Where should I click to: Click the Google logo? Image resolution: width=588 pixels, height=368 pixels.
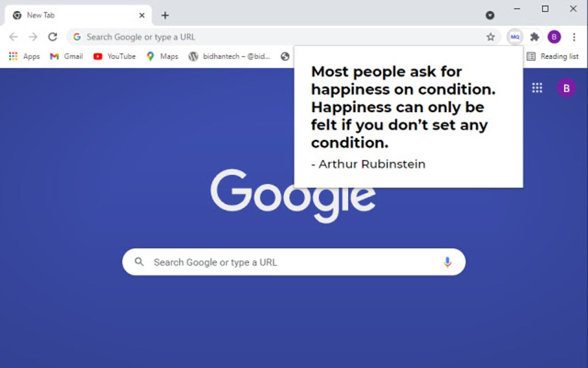coord(293,196)
